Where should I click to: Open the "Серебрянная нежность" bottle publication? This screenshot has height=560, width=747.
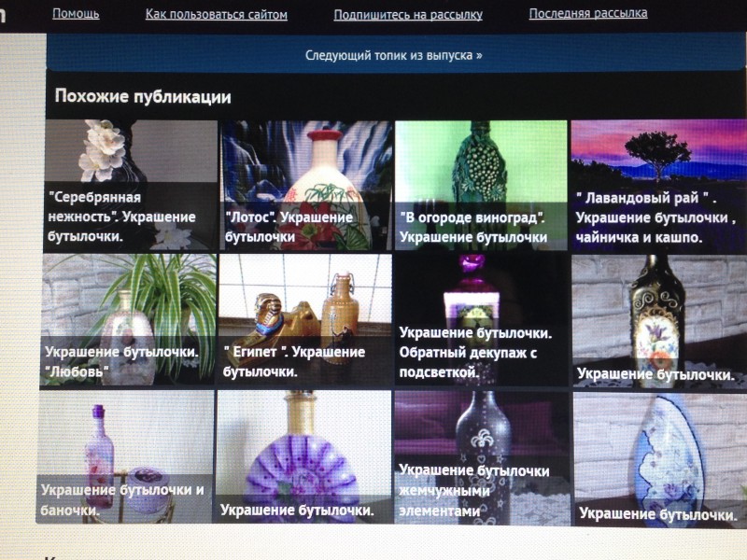pos(131,186)
